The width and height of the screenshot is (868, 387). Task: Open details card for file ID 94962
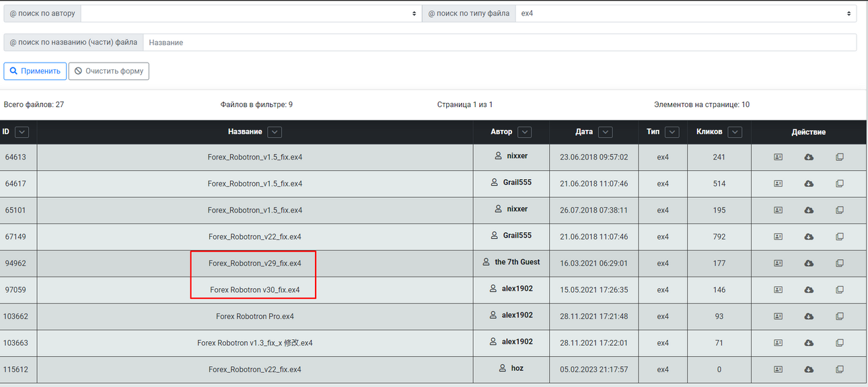[778, 263]
